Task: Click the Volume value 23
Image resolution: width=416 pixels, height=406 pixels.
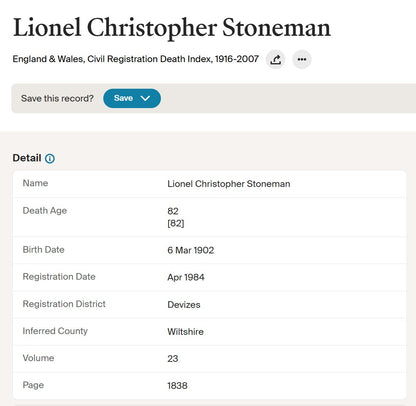Action: (x=173, y=359)
